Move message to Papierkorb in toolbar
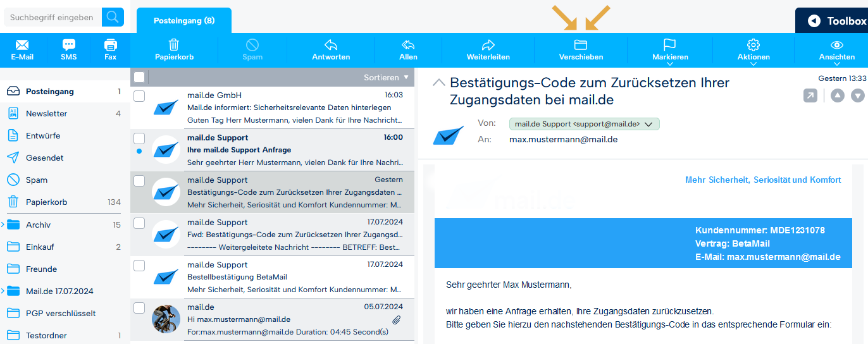This screenshot has width=868, height=344. pyautogui.click(x=174, y=49)
